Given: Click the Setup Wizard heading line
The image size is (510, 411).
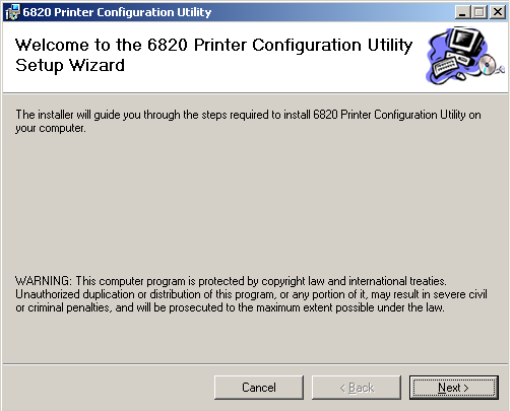Looking at the screenshot, I should click(70, 65).
